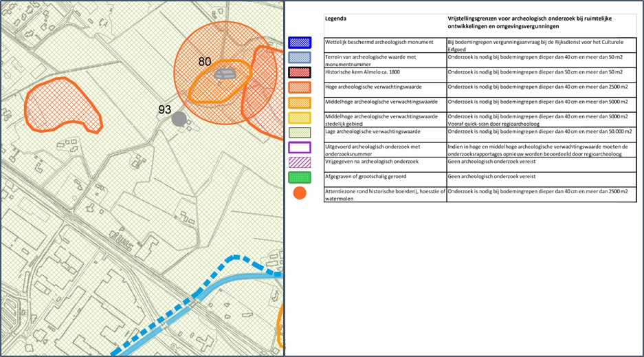Click the red Historische kern Almelo swatch
The height and width of the screenshot is (357, 644).
[x=300, y=72]
